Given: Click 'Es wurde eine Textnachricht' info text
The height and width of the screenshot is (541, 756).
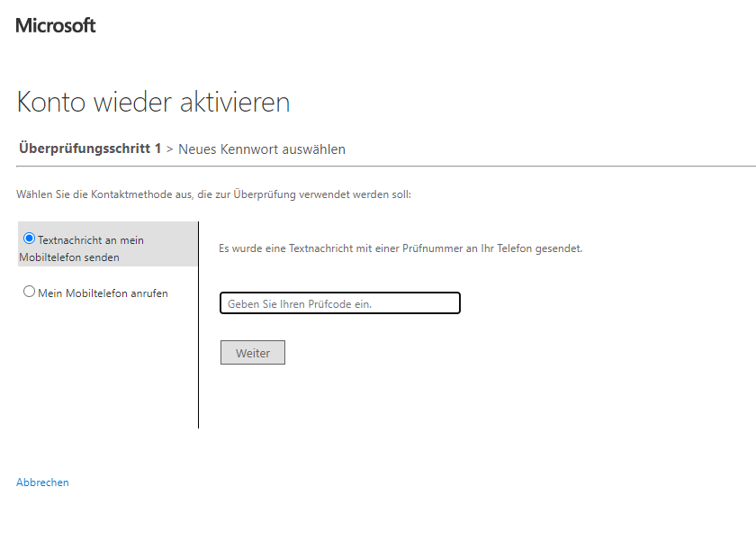Looking at the screenshot, I should point(400,248).
